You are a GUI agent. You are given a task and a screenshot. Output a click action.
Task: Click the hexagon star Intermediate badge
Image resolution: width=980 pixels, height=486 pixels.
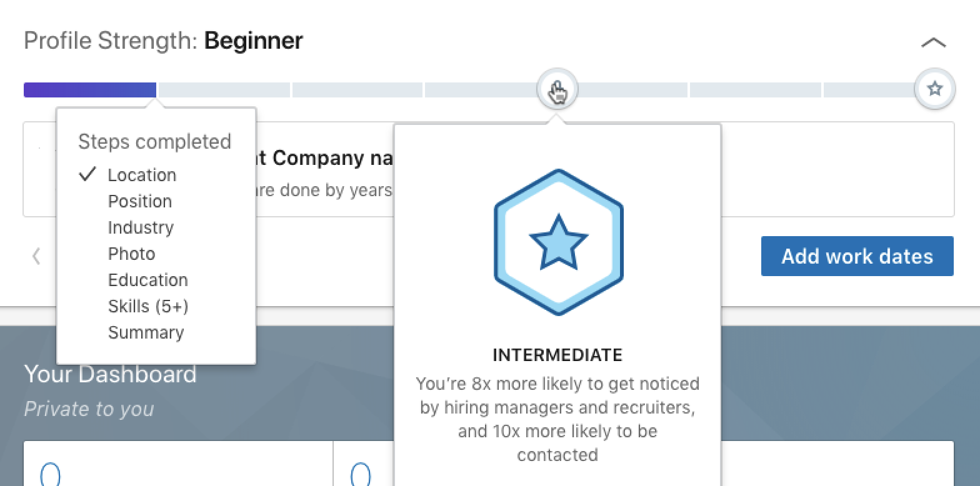[558, 242]
